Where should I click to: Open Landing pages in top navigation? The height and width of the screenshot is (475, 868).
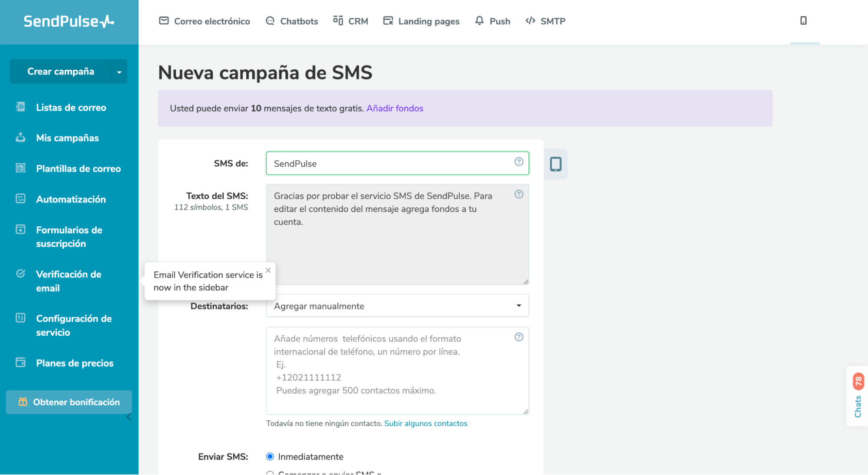(421, 21)
